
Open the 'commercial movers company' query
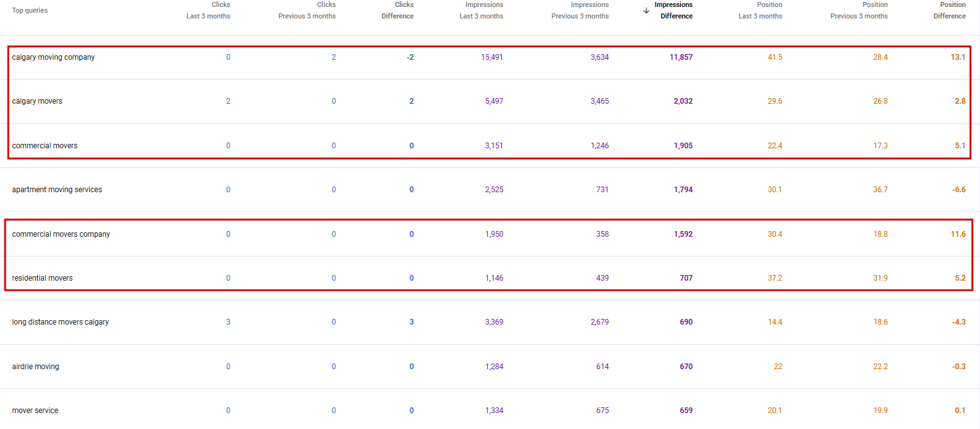pyautogui.click(x=61, y=234)
